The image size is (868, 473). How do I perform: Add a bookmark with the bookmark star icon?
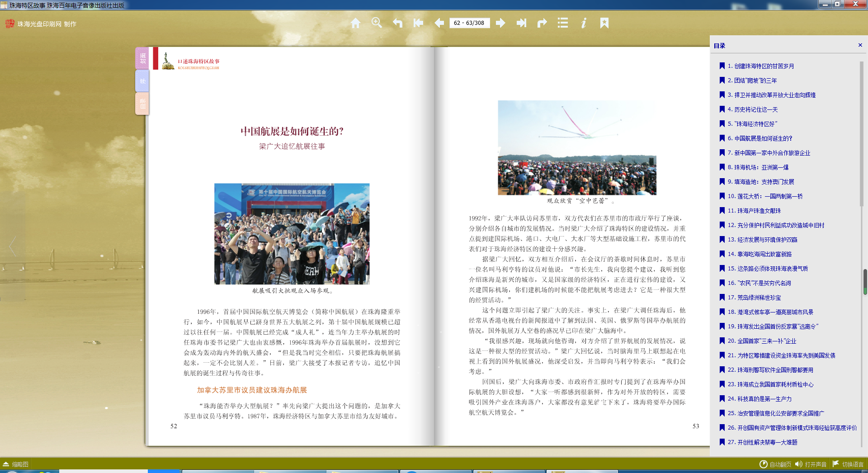tap(604, 23)
